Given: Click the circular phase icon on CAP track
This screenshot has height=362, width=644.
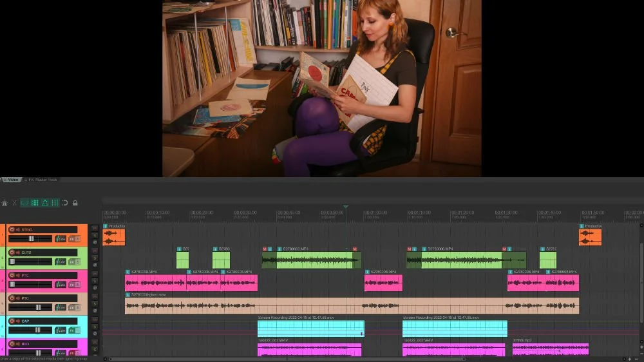Looking at the screenshot, I should [95, 334].
